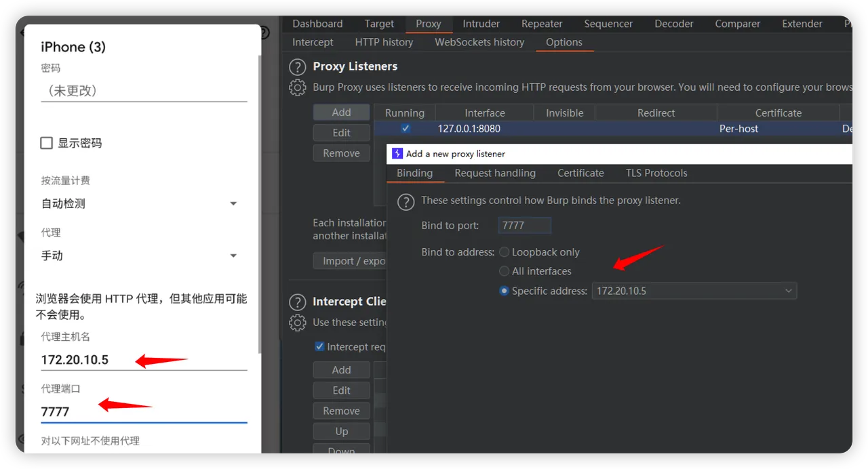Click the help icon in Binding settings
Viewport: 868px width, 469px height.
pos(405,201)
